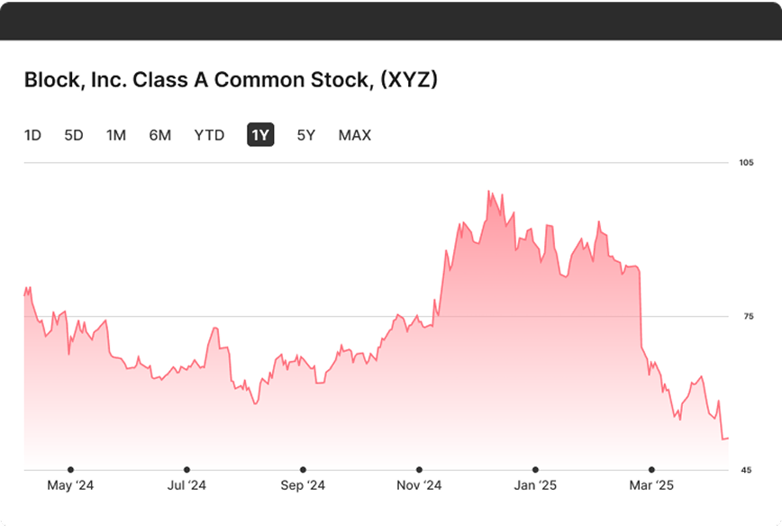Choose the 1M chart period
The width and height of the screenshot is (782, 532).
coord(116,135)
